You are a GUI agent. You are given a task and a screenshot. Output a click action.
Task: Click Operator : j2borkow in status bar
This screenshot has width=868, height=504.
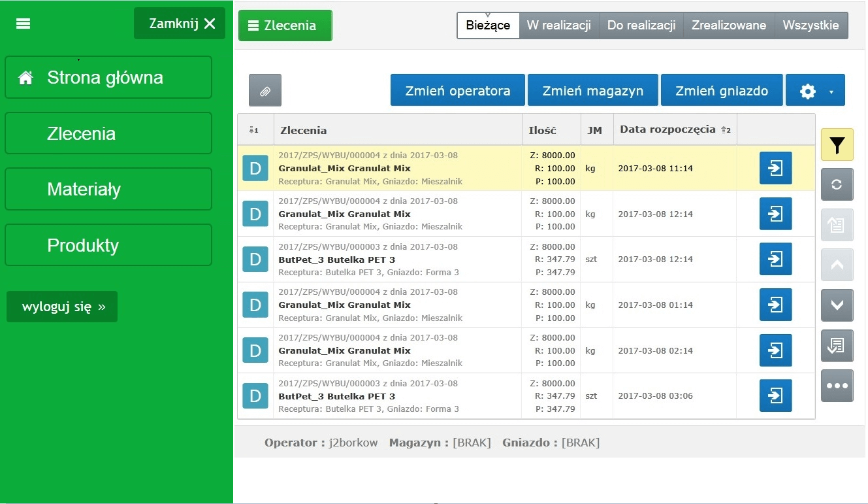coord(321,443)
